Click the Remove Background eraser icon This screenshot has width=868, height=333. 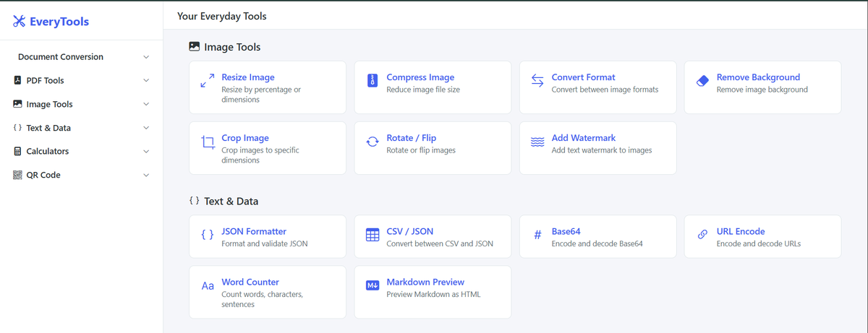click(702, 80)
